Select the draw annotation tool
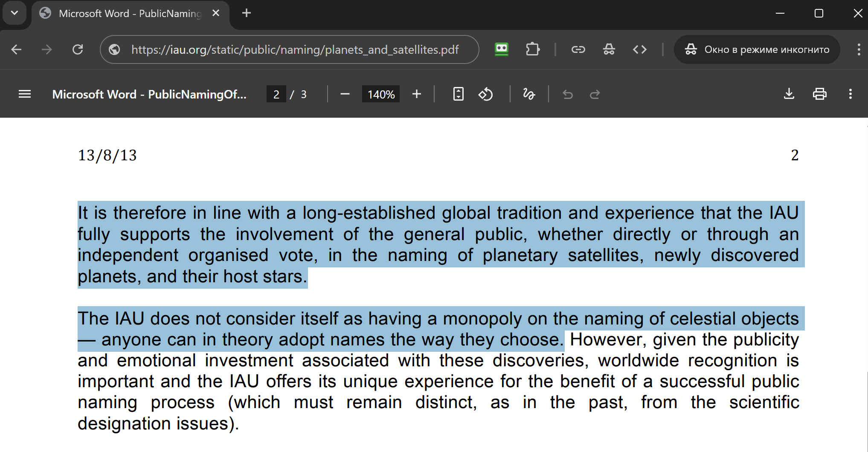 click(x=529, y=94)
